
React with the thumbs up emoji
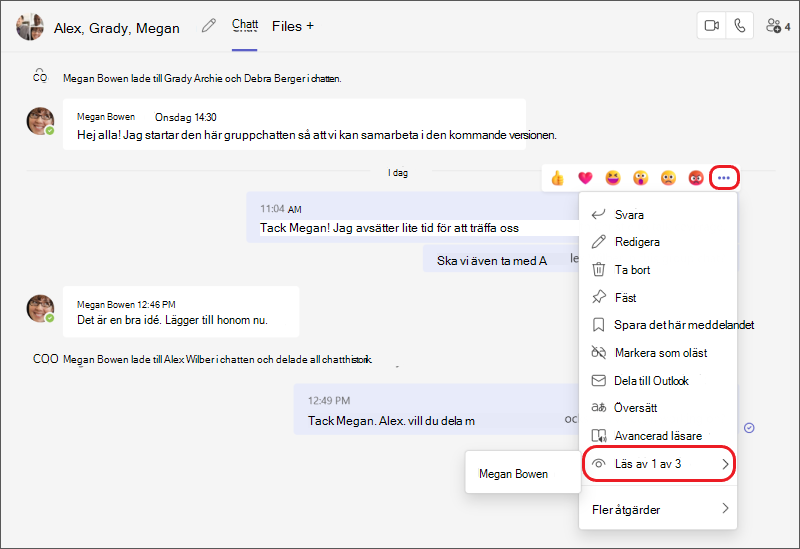point(557,178)
